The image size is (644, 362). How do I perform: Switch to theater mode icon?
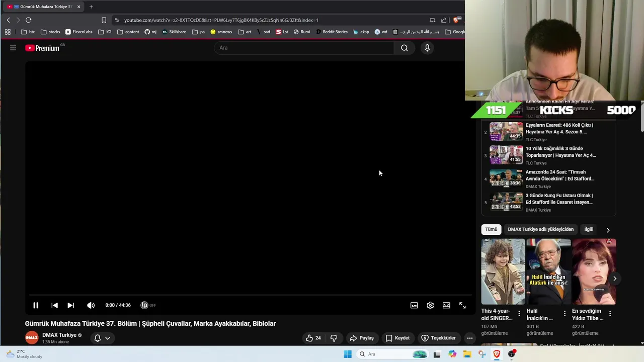(x=446, y=305)
